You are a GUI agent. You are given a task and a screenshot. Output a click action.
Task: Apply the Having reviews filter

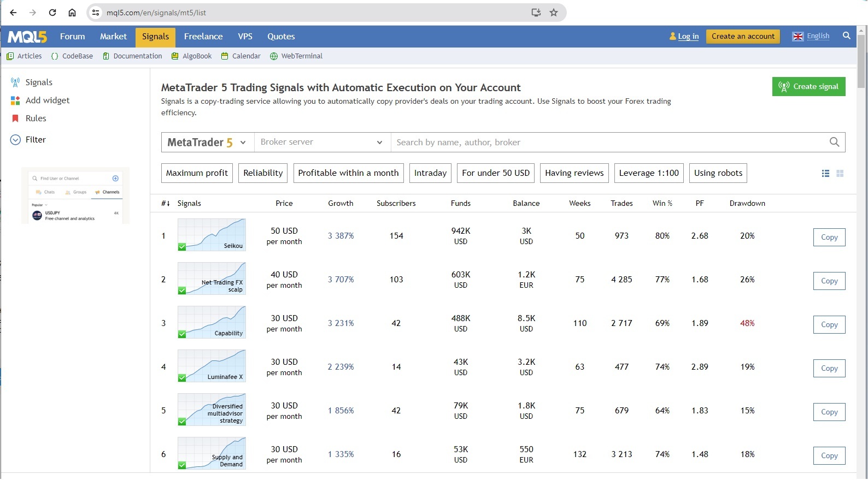(574, 173)
